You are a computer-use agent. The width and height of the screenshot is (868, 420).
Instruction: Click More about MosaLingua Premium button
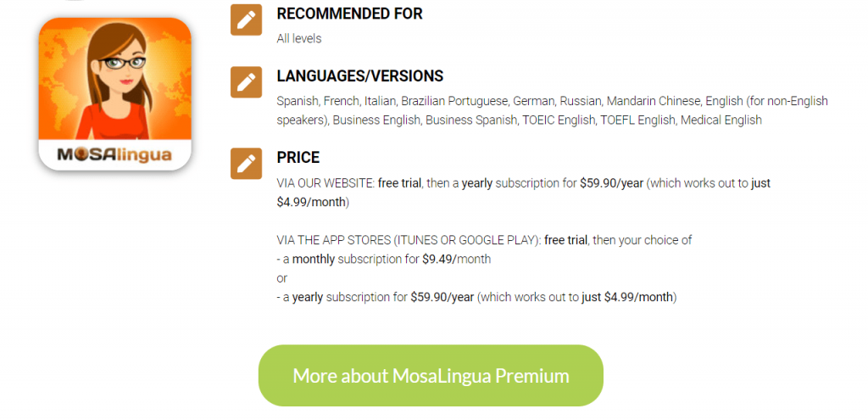(431, 376)
